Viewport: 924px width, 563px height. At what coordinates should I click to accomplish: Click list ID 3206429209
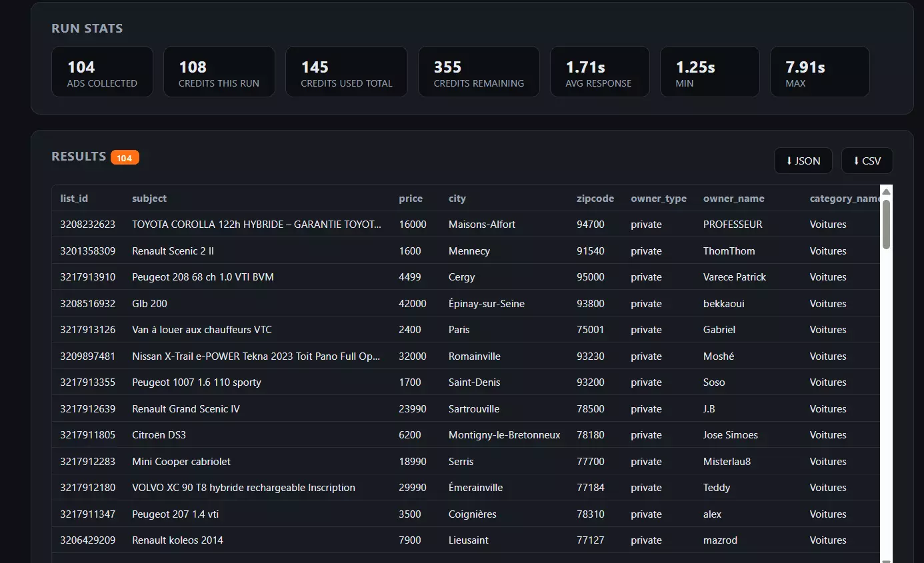pos(87,540)
